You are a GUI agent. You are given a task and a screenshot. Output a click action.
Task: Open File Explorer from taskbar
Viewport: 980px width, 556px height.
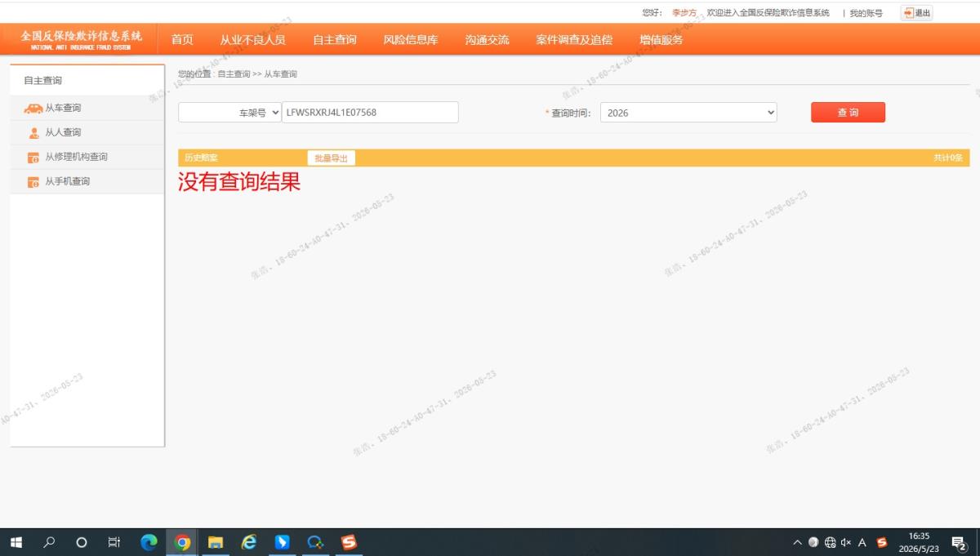216,542
